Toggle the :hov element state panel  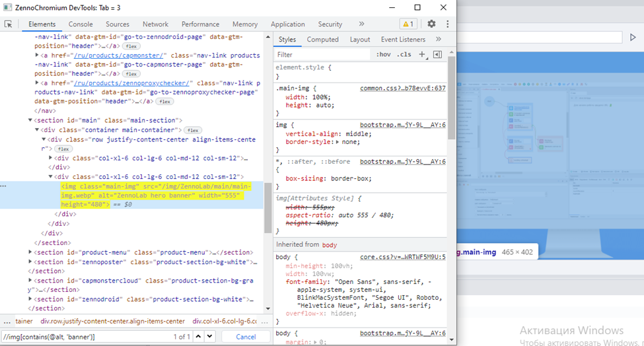point(383,55)
